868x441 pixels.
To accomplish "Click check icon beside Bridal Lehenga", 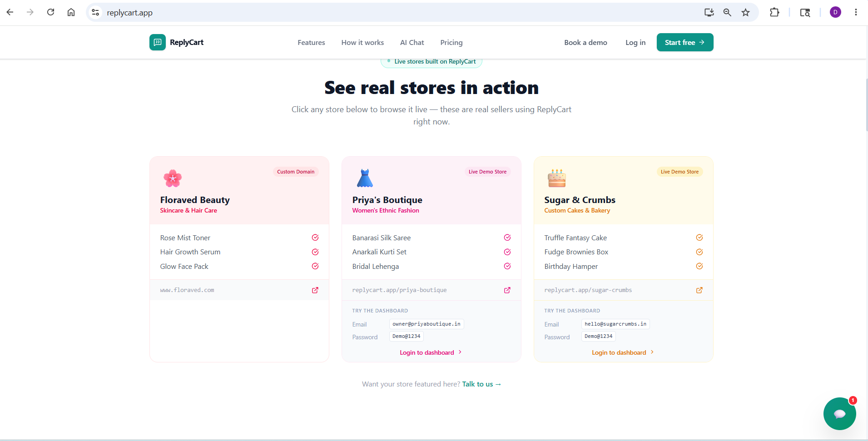I will click(x=507, y=266).
